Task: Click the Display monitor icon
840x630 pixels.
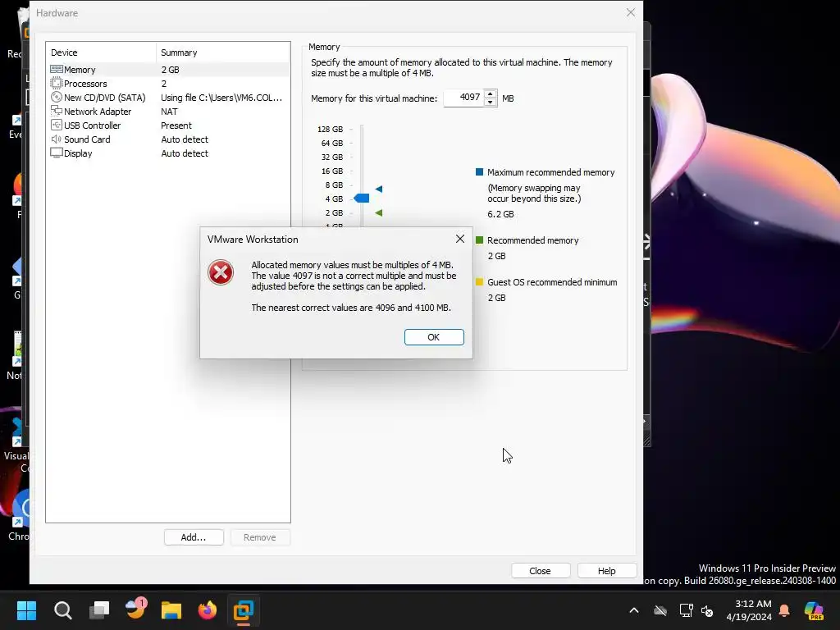Action: pyautogui.click(x=57, y=153)
